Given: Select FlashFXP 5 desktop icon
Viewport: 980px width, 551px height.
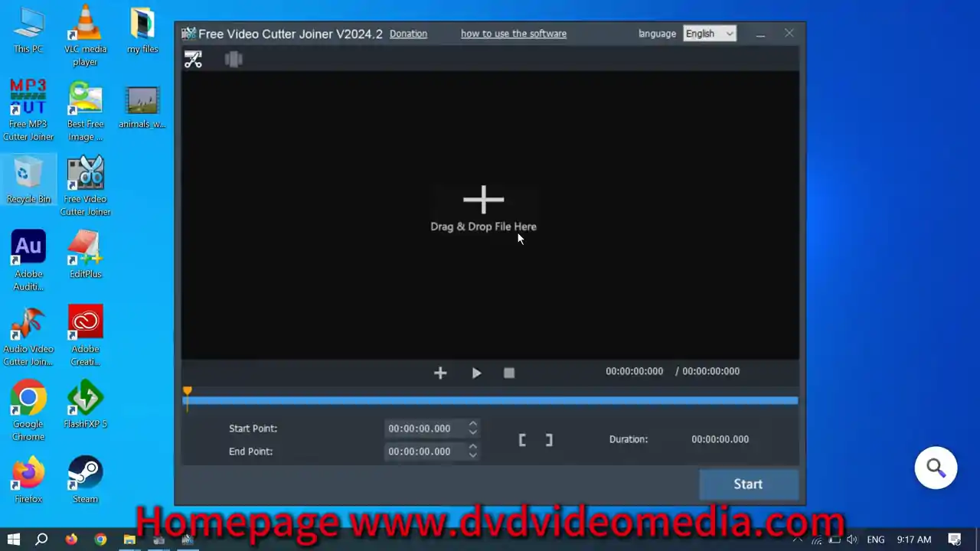Looking at the screenshot, I should point(85,406).
